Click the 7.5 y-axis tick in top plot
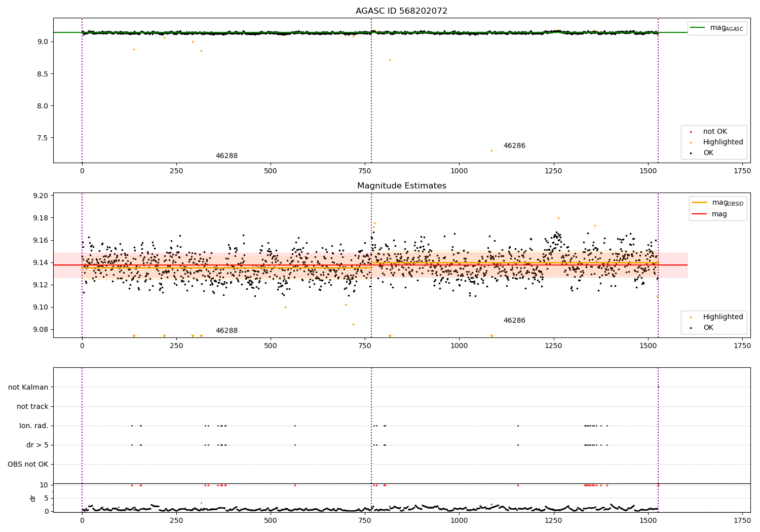 click(x=43, y=138)
